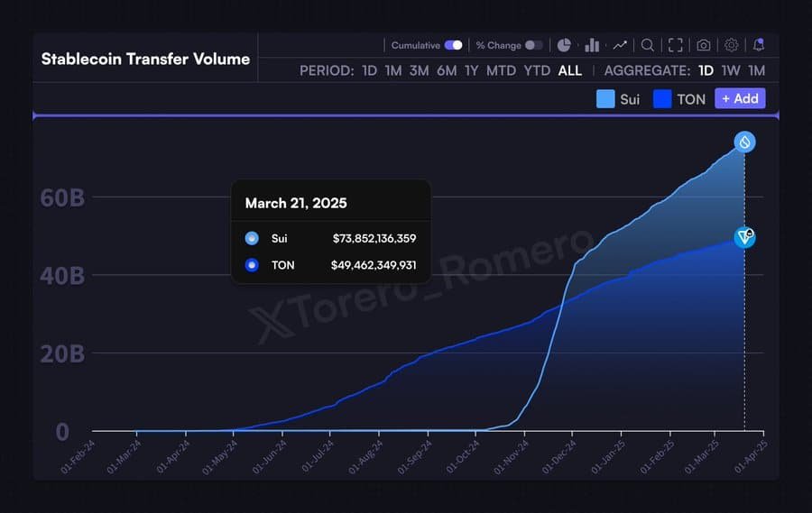Viewport: 812px width, 513px height.
Task: Click the TON blue color swatch
Action: tap(662, 99)
